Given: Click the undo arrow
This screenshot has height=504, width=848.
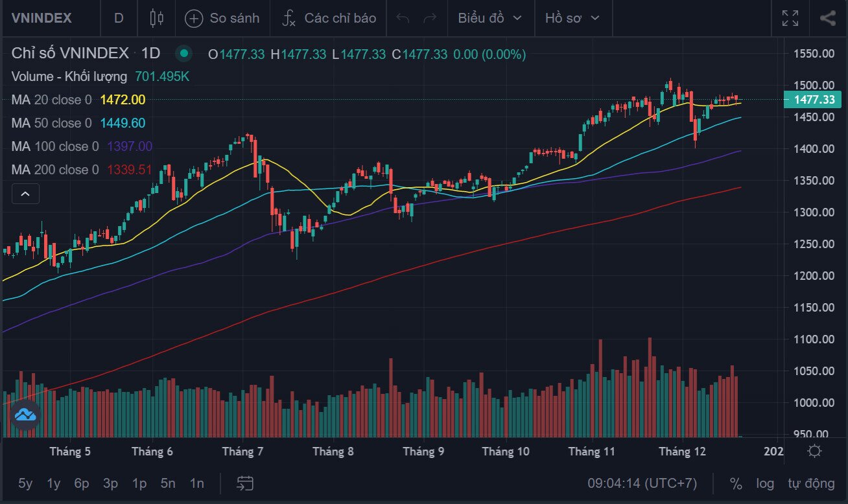Looking at the screenshot, I should [x=403, y=18].
